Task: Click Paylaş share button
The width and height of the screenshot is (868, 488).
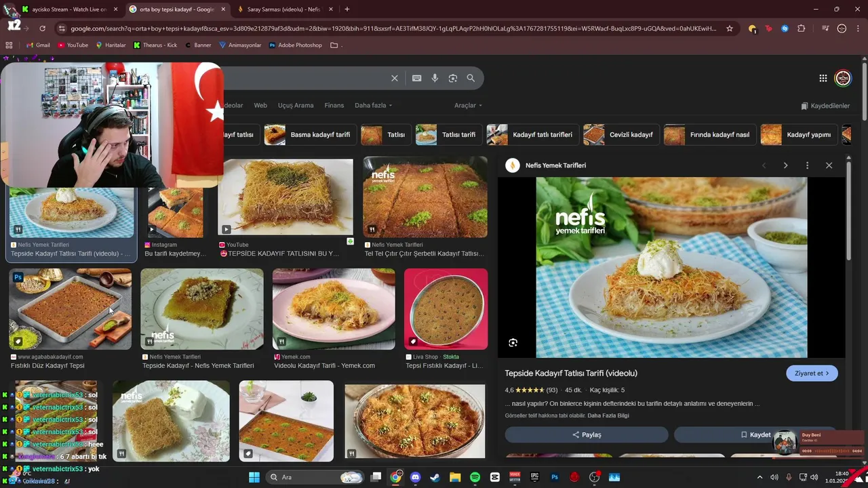Action: tap(587, 434)
